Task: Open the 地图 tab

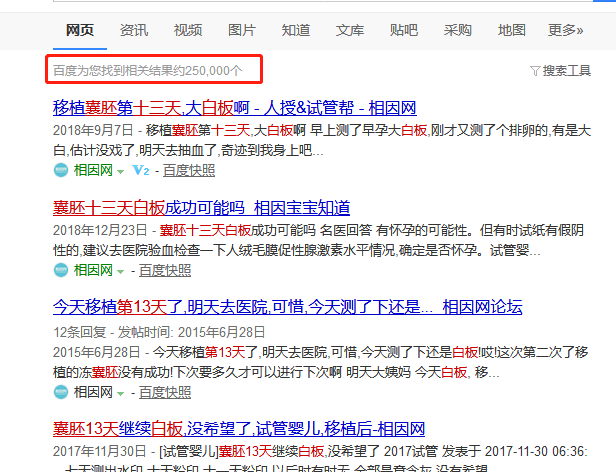Action: point(512,30)
